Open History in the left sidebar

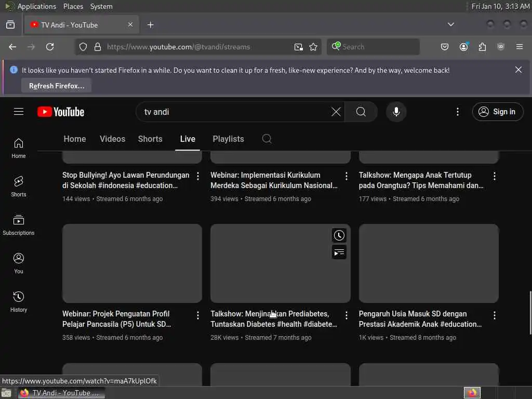pos(19,302)
